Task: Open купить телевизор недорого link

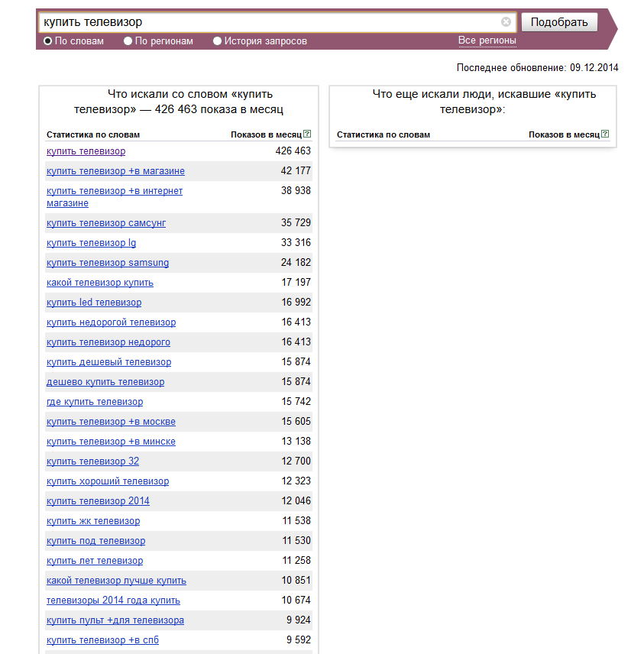Action: (108, 342)
